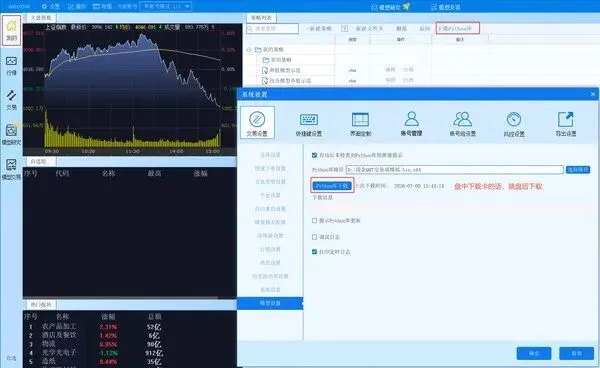Viewport: 600px width, 368px height.
Task: Uncheck the startup Python library prompt checkbox
Action: [x=315, y=155]
